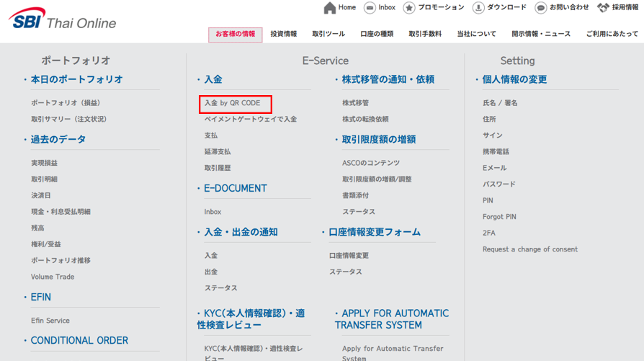
Task: Open the Inbox envelope icon
Action: (x=370, y=8)
